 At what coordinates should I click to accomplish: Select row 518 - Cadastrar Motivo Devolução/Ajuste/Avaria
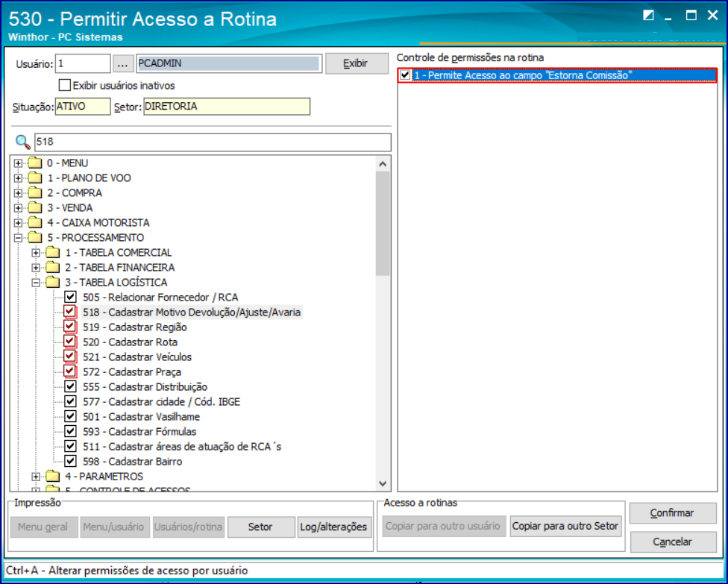tap(192, 312)
